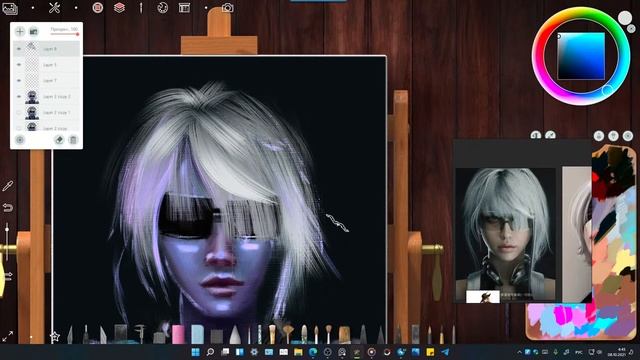Click the middle round icon above the palette

point(613,136)
